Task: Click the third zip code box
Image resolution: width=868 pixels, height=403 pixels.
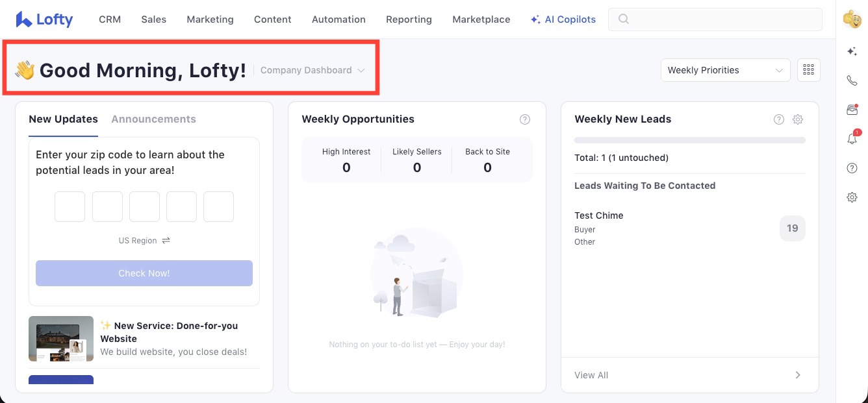Action: pyautogui.click(x=144, y=207)
